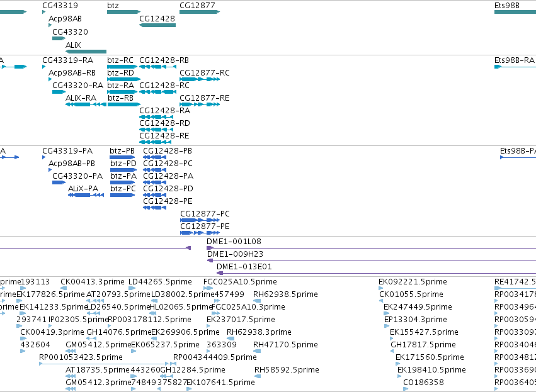Click the CG43320-RA transcript glyph
Viewport: 536px width, 392px height.
pyautogui.click(x=59, y=92)
